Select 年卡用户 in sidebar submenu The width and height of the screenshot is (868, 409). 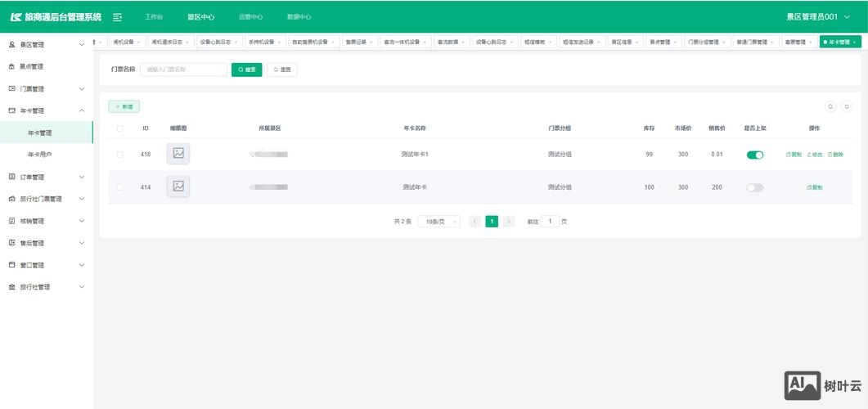[x=40, y=154]
